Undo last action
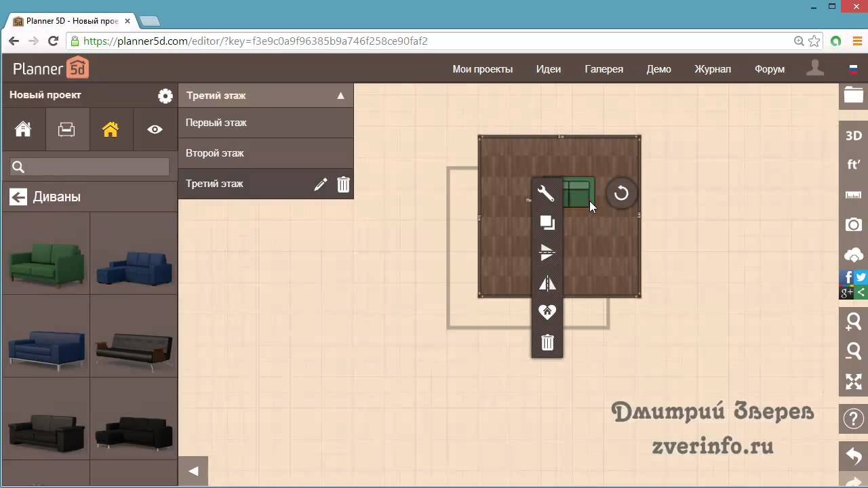Screen dimensions: 868x488 coord(854,455)
